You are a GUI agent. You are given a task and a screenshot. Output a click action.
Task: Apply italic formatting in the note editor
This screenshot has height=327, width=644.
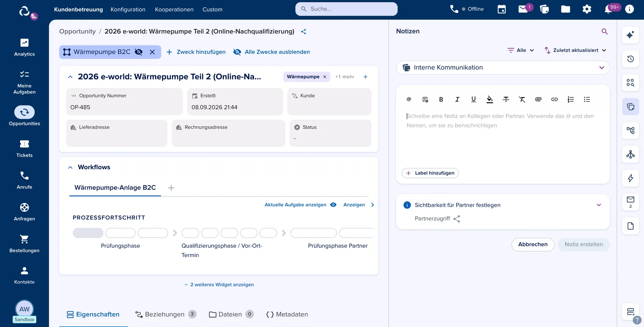pyautogui.click(x=457, y=99)
